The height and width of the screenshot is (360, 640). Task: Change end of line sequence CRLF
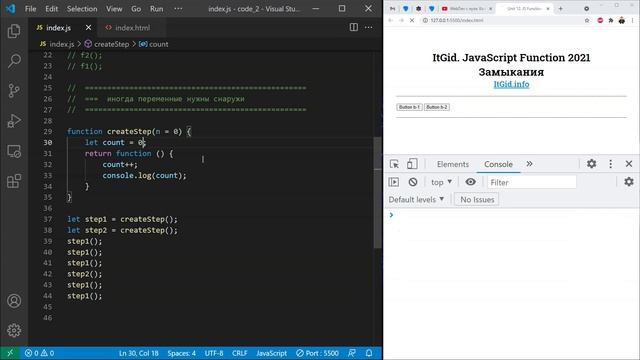click(240, 353)
